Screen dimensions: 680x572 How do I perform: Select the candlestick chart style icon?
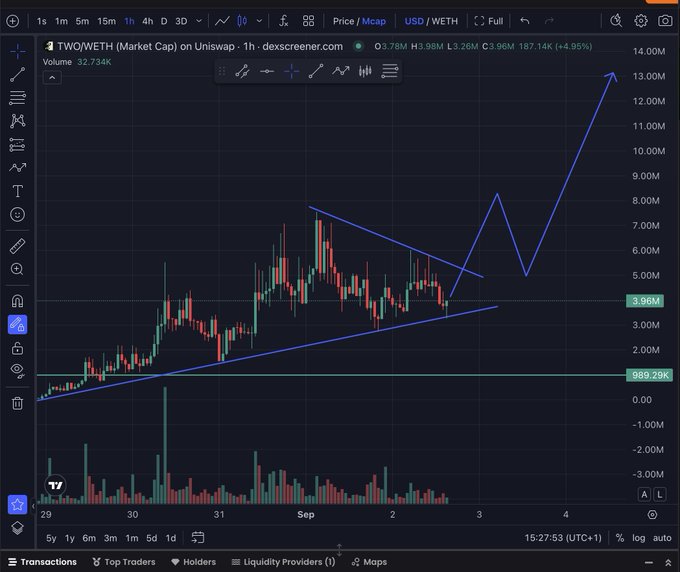[x=242, y=21]
